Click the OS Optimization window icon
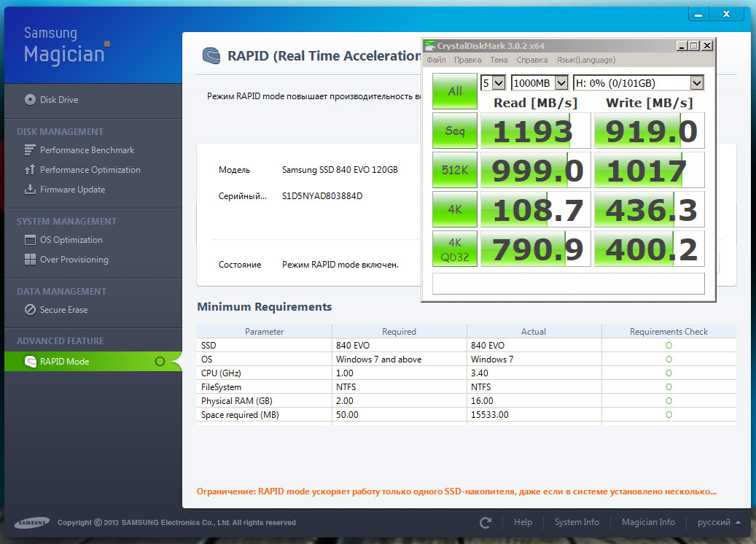 (x=30, y=240)
